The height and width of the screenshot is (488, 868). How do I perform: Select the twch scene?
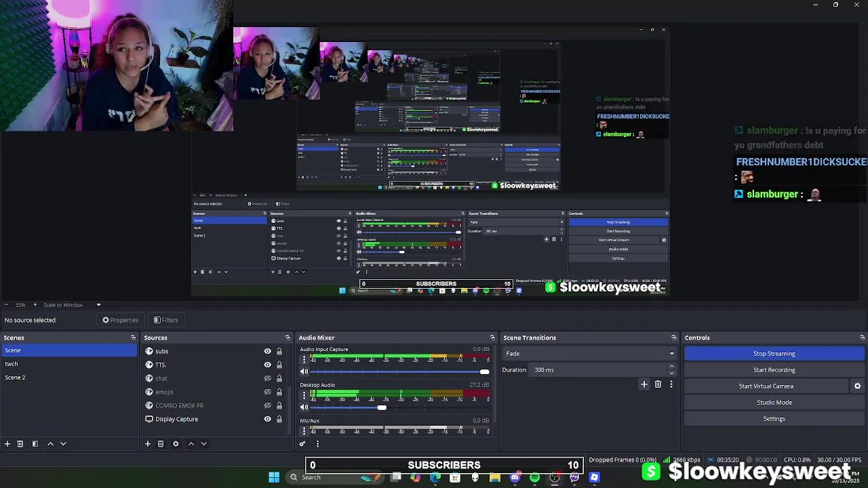68,364
